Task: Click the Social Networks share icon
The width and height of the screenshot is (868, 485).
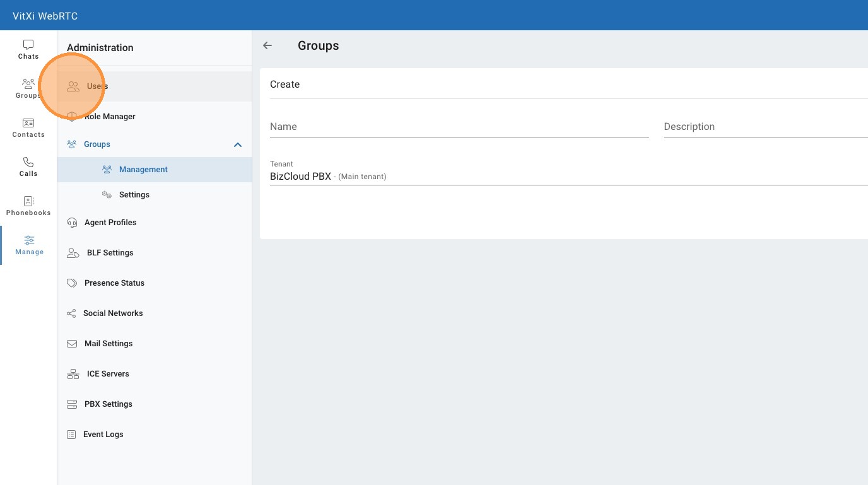Action: click(71, 313)
